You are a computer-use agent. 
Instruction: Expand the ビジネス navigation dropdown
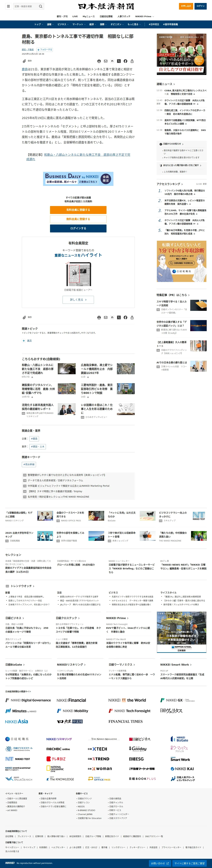pyautogui.click(x=63, y=24)
